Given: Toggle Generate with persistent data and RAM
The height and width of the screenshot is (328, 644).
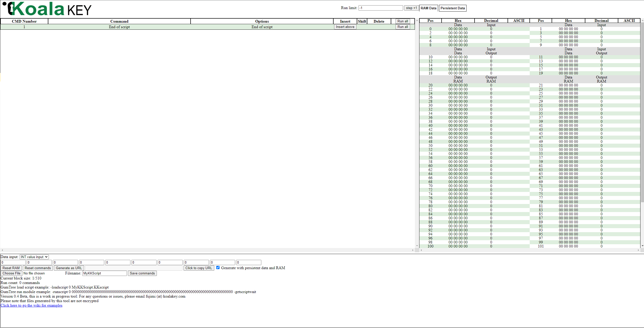Looking at the screenshot, I should tap(218, 268).
